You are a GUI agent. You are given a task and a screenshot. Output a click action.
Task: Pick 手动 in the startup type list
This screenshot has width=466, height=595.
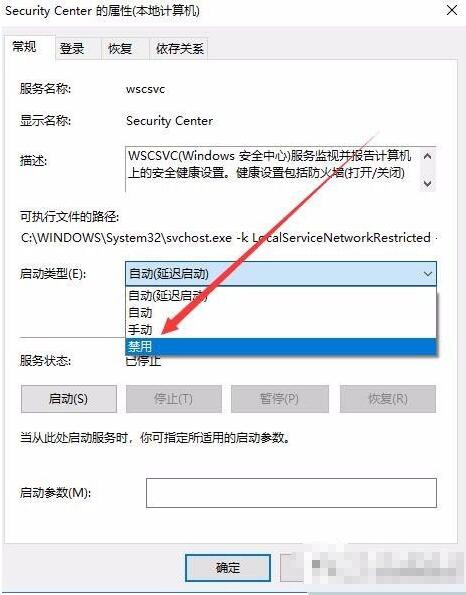(281, 329)
